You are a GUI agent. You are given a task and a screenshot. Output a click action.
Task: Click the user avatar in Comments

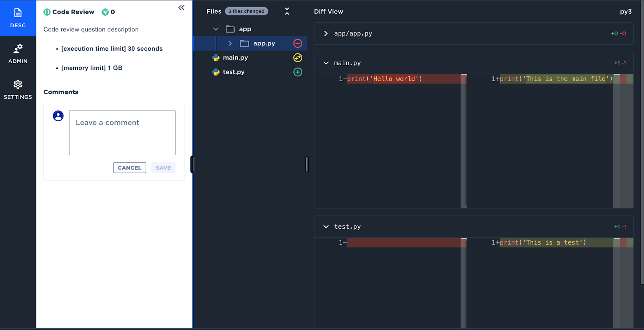(58, 116)
